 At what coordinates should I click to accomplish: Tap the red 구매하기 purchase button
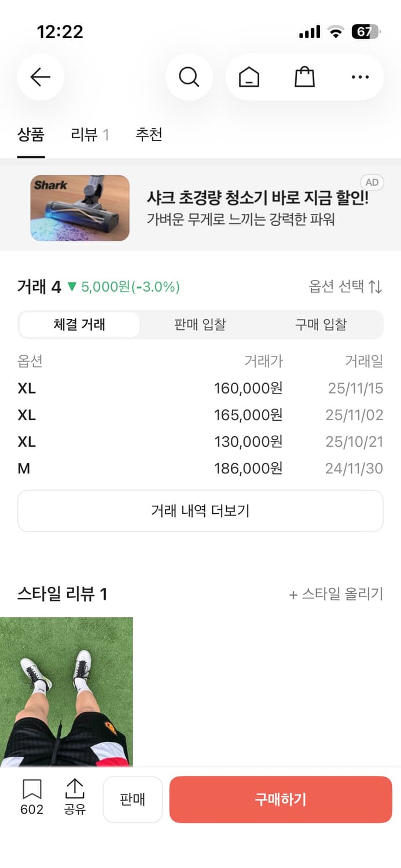pos(280,799)
